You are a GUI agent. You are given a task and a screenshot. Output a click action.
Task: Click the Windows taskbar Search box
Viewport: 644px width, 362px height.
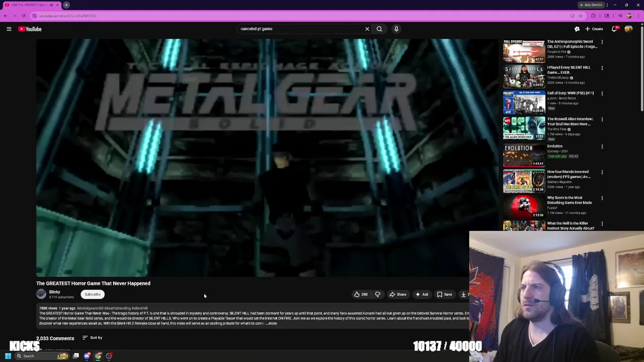click(x=43, y=356)
